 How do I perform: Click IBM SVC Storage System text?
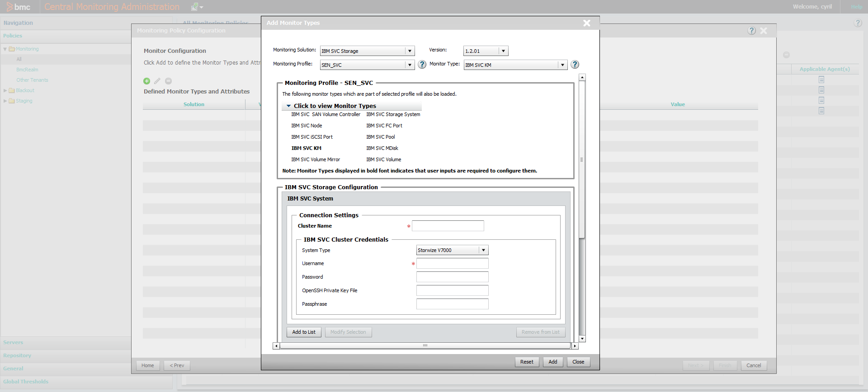coord(393,115)
